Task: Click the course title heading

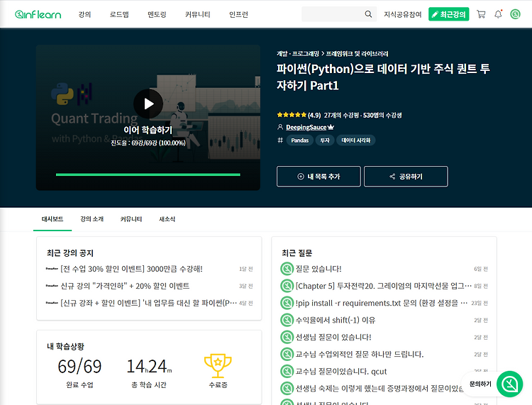Action: click(383, 77)
